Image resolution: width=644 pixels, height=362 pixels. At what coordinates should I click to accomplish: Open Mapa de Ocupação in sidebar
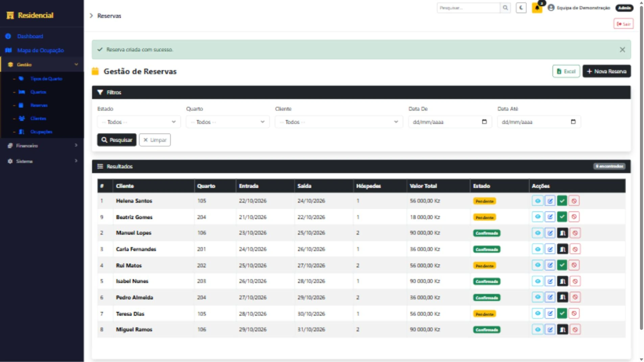click(41, 50)
